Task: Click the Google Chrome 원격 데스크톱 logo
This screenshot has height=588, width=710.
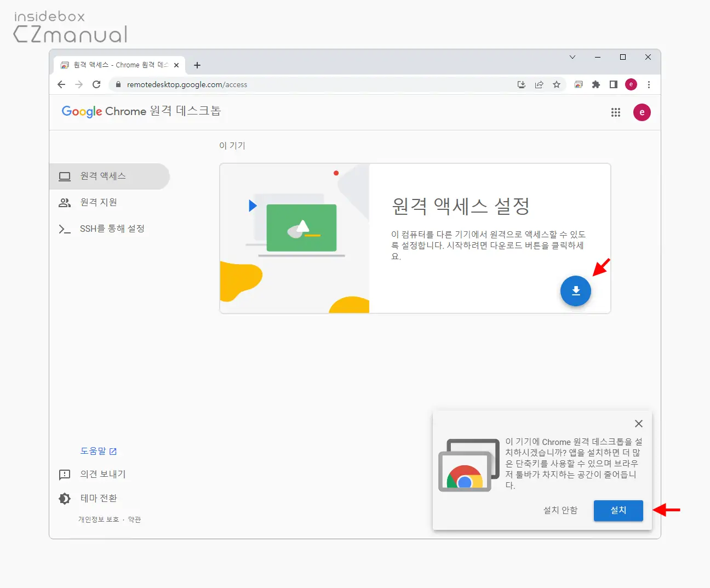Action: click(x=141, y=111)
